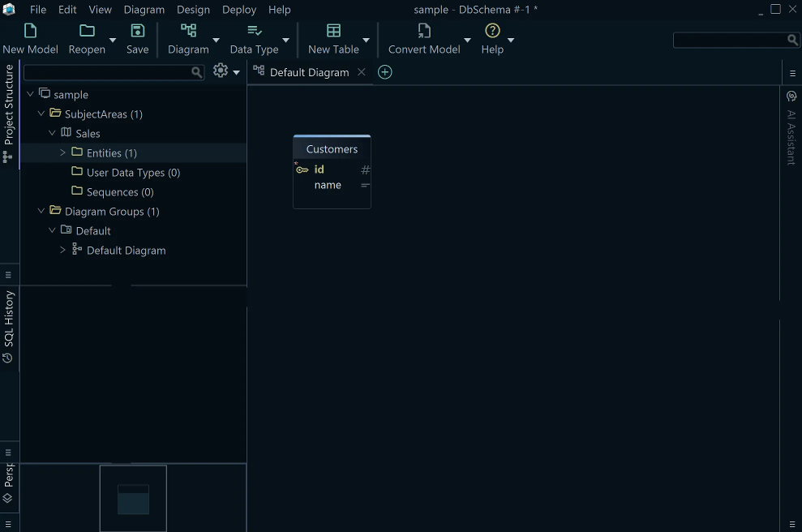Open the Help toolbar icon
This screenshot has width=802, height=532.
492,32
